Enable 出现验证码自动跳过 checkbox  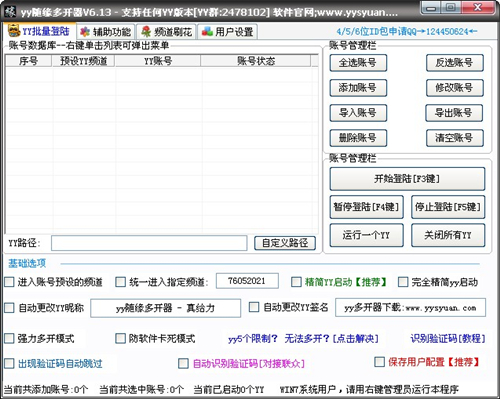[9, 363]
